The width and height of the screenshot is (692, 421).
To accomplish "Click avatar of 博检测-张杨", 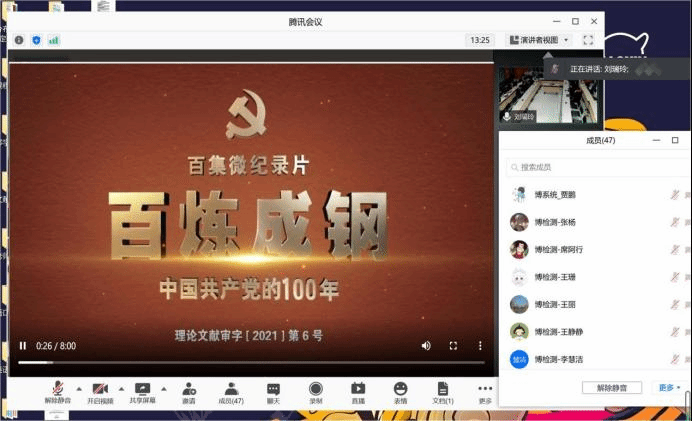I will 519,222.
